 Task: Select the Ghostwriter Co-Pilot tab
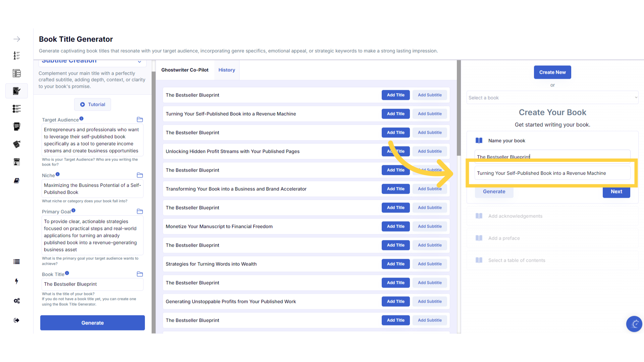click(x=185, y=70)
